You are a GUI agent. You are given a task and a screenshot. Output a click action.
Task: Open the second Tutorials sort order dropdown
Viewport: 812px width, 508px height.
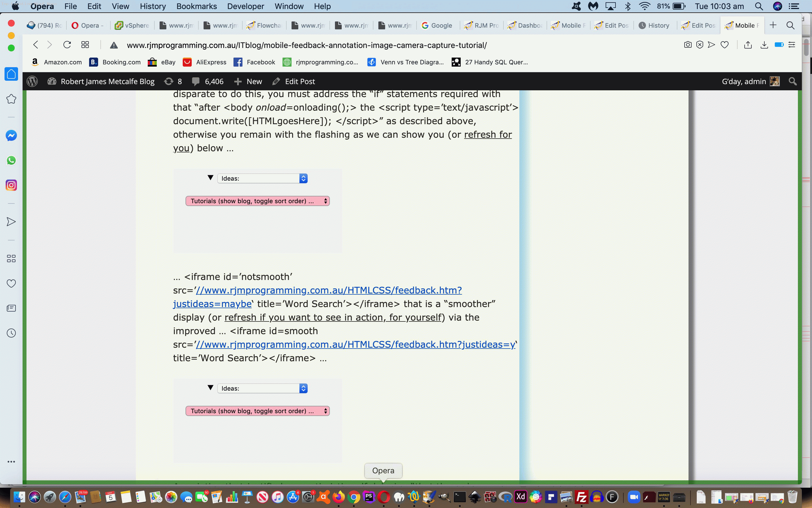pos(258,411)
